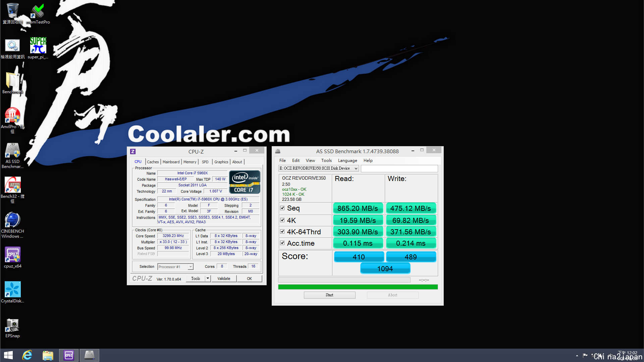This screenshot has height=362, width=644.
Task: Click the OK button in CPU-Z
Action: (x=250, y=279)
